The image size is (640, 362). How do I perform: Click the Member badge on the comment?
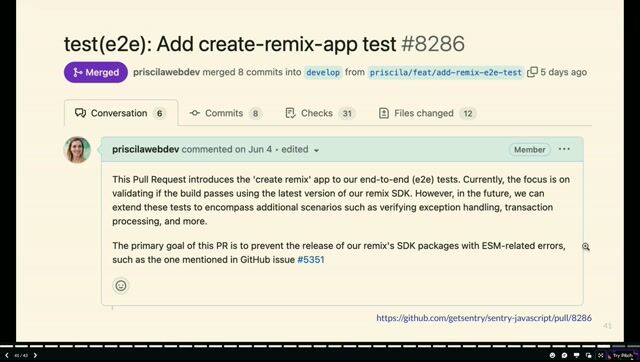coord(529,149)
